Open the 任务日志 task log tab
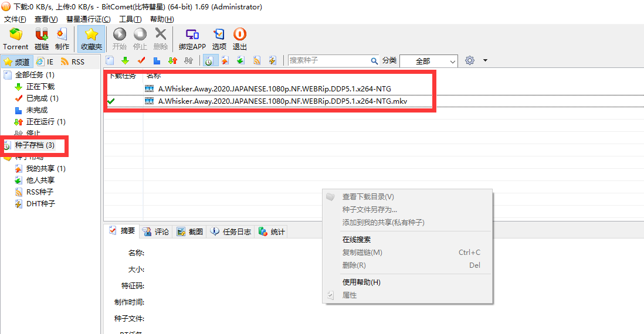This screenshot has height=334, width=644. tap(231, 232)
